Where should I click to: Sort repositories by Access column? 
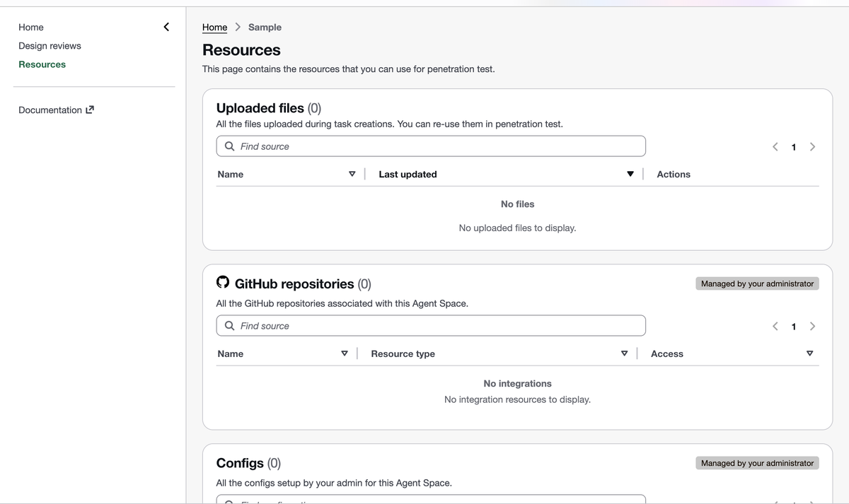click(809, 354)
